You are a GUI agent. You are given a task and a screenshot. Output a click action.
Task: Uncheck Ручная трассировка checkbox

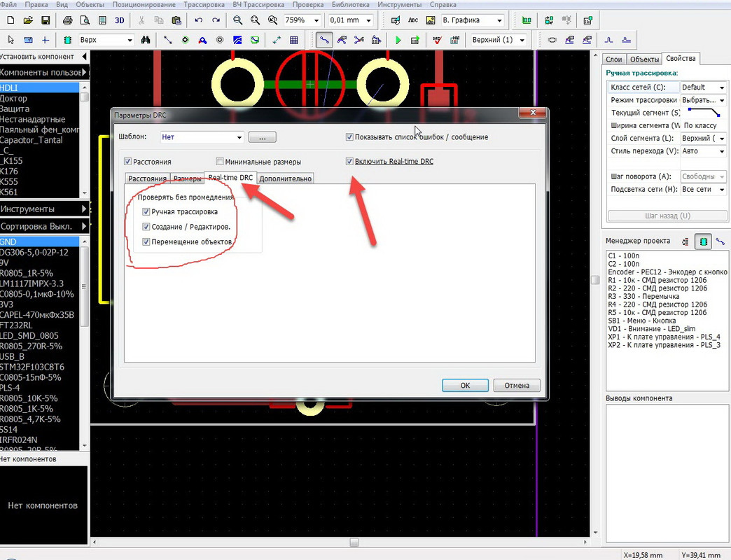point(146,211)
